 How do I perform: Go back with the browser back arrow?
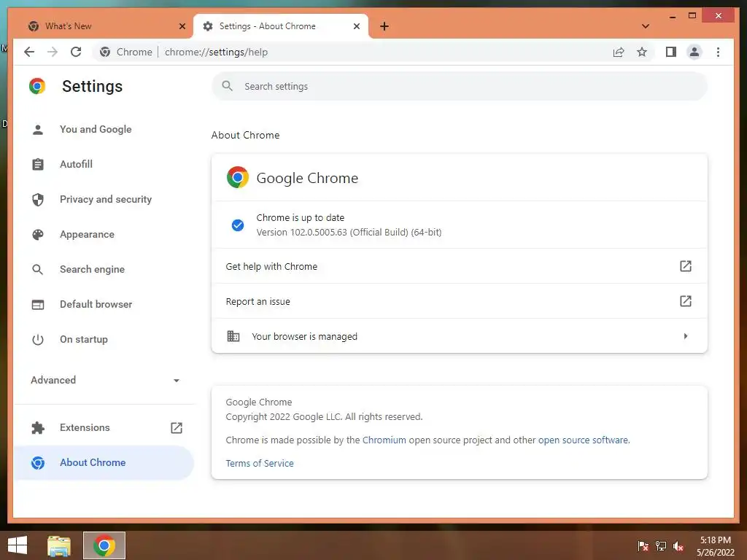pos(29,52)
